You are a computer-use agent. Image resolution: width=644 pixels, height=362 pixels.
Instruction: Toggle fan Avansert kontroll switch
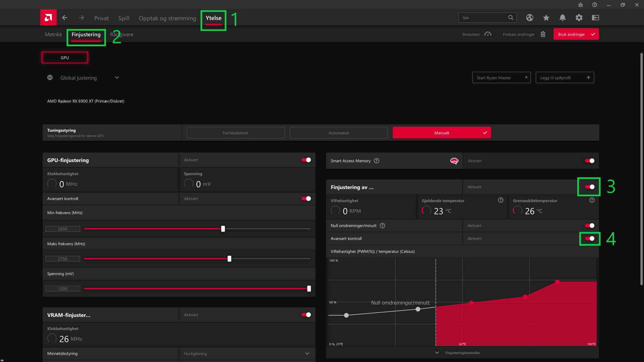point(590,238)
